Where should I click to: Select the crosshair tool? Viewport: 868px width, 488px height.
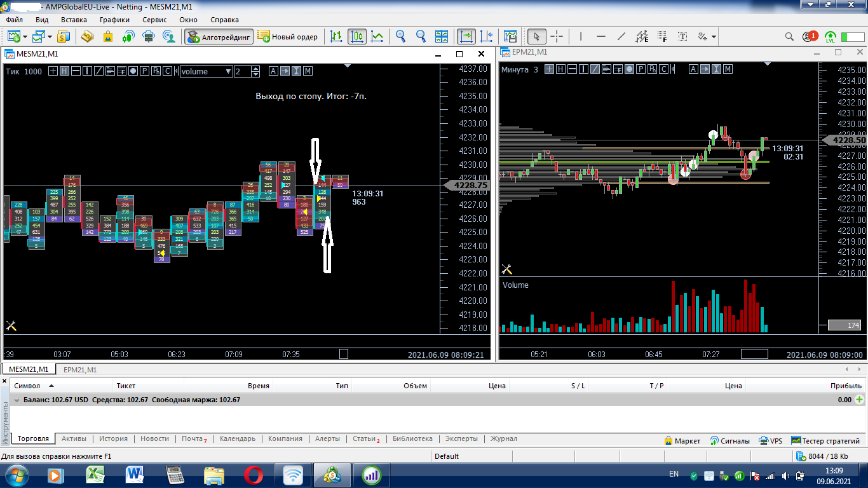point(557,36)
